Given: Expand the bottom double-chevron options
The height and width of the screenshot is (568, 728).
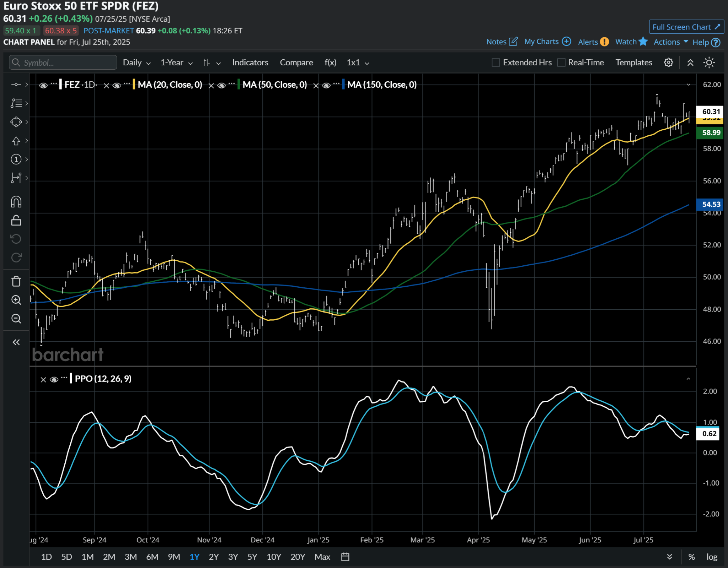Looking at the screenshot, I should (x=669, y=557).
